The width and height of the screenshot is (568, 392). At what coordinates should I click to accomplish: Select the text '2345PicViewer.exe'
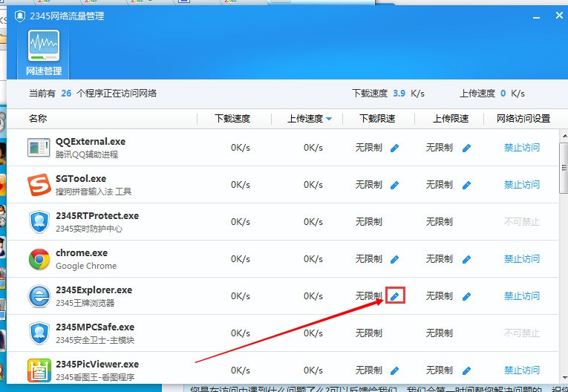pyautogui.click(x=97, y=364)
